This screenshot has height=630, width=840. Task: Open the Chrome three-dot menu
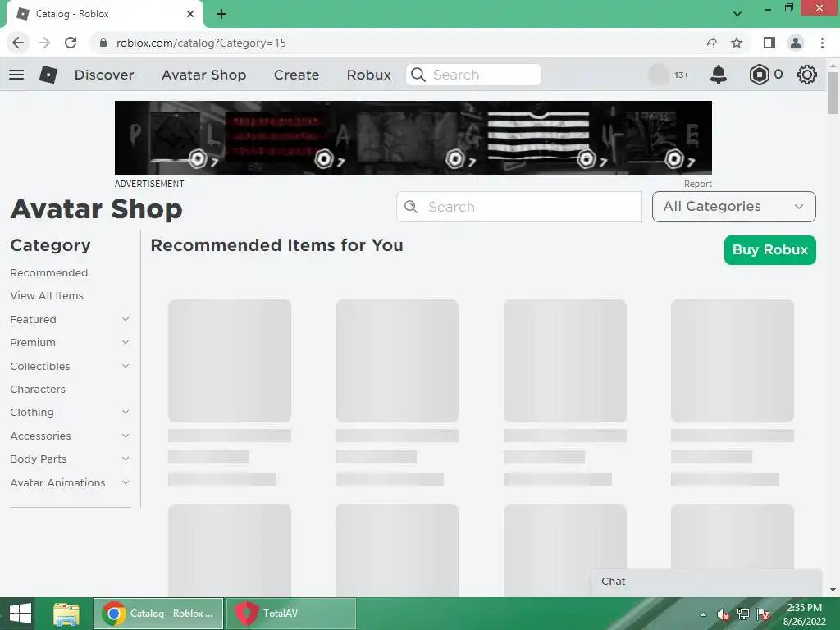(822, 43)
